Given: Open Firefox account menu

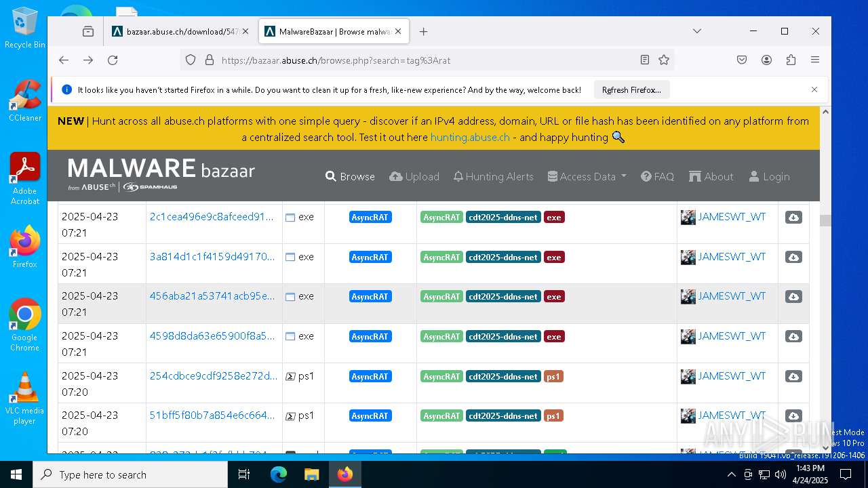Looking at the screenshot, I should tap(766, 60).
